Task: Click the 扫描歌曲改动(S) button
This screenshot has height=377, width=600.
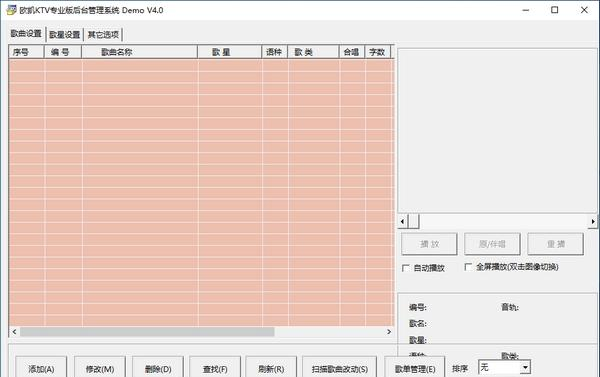Action: 340,368
